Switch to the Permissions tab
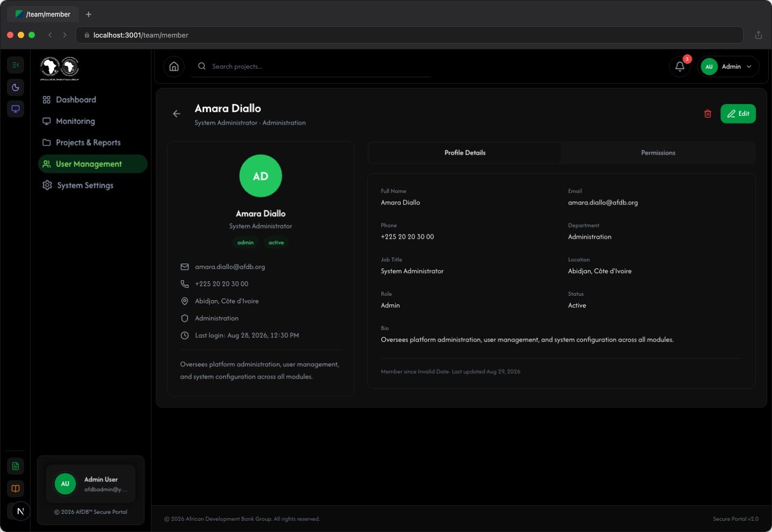Image resolution: width=772 pixels, height=532 pixels. [658, 153]
